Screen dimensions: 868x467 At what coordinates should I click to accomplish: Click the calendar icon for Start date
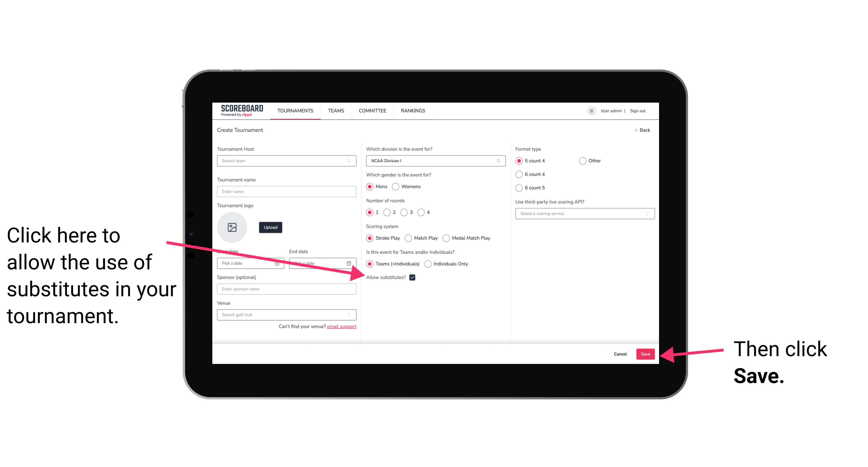[x=279, y=263]
